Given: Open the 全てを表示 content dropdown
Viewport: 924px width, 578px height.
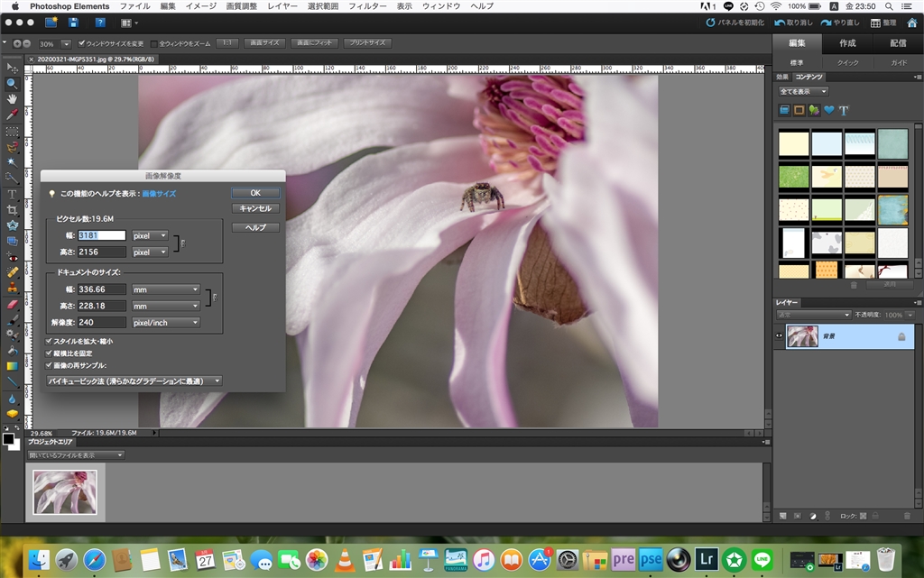Looking at the screenshot, I should pyautogui.click(x=803, y=91).
